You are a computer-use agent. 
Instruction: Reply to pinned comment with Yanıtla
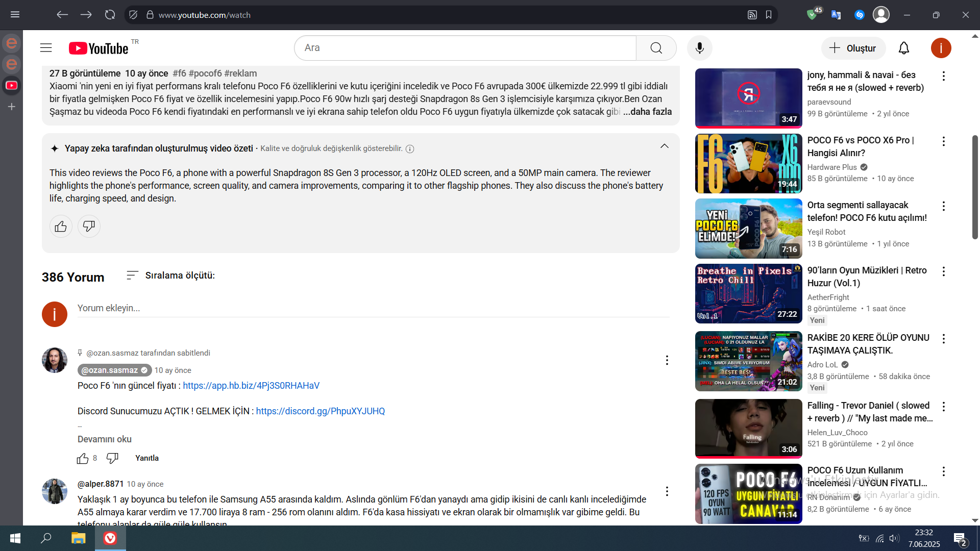tap(147, 458)
